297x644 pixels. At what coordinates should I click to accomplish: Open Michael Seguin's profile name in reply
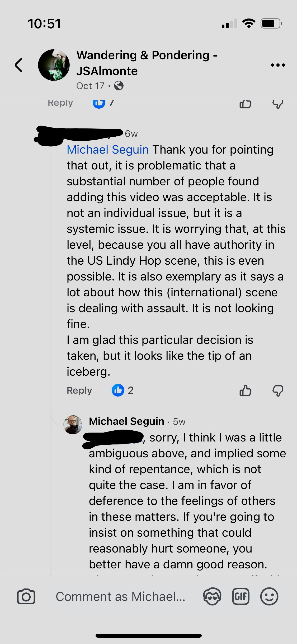point(126,421)
